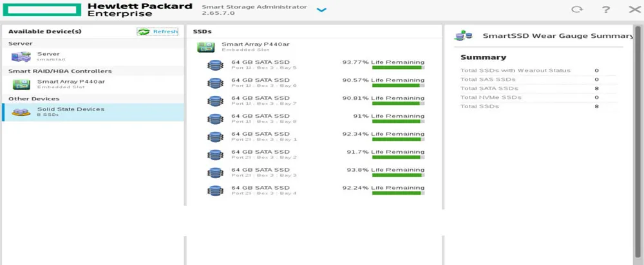Screen dimensions: 644x265
Task: Click the Refresh button in Available Devices
Action: click(158, 32)
